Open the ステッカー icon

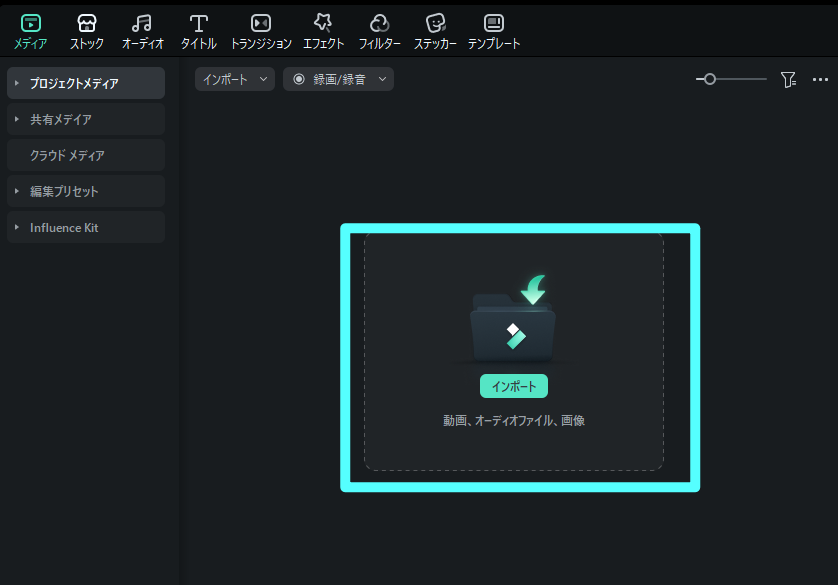click(x=435, y=23)
